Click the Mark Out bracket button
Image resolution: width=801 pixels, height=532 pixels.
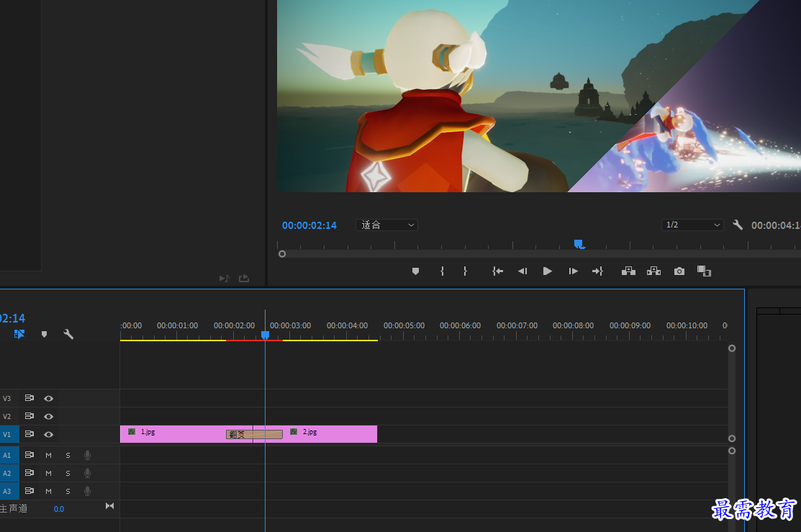pyautogui.click(x=465, y=271)
